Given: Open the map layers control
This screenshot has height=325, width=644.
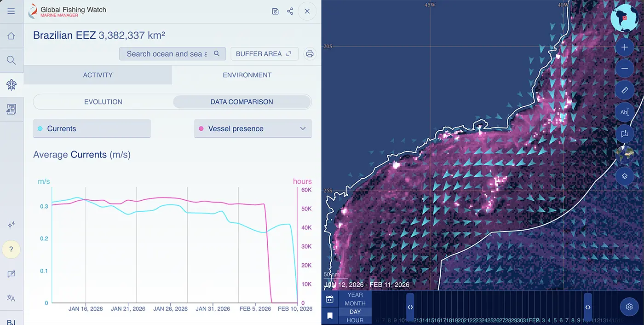Looking at the screenshot, I should coord(624,176).
